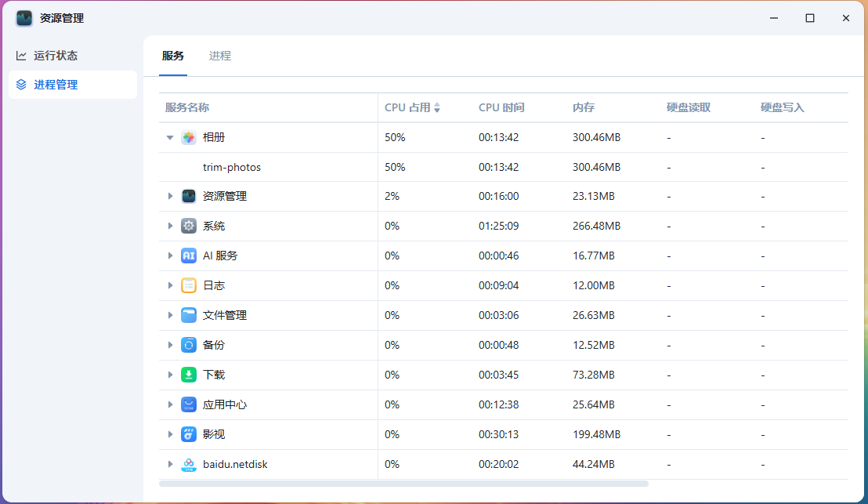Click the 相册 photos app icon
The image size is (868, 504).
189,137
